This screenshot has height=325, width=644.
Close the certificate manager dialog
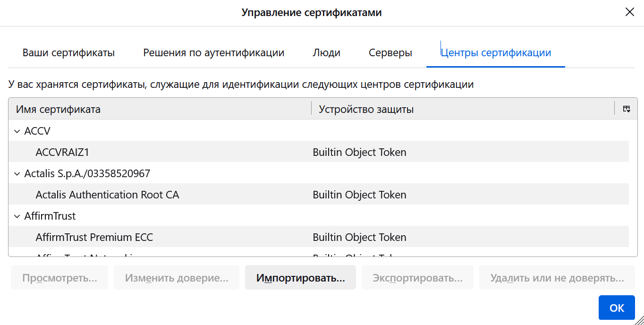pos(629,12)
